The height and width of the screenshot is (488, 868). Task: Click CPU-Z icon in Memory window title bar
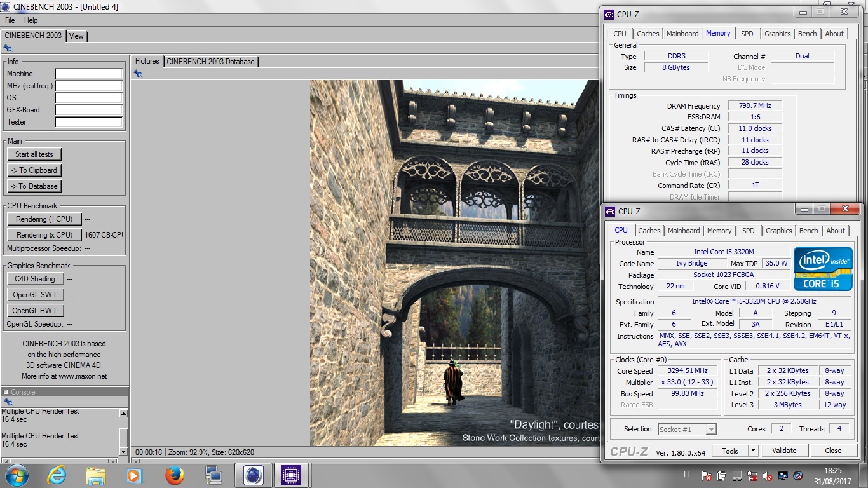click(609, 14)
